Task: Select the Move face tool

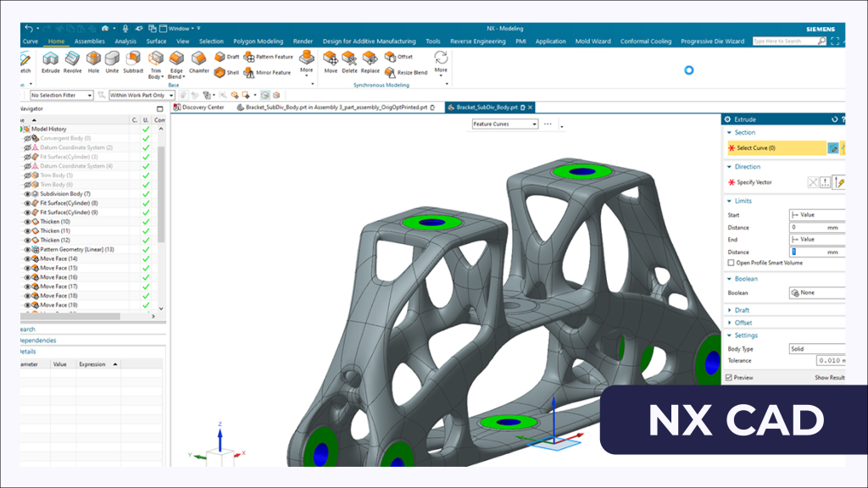Action: point(331,61)
